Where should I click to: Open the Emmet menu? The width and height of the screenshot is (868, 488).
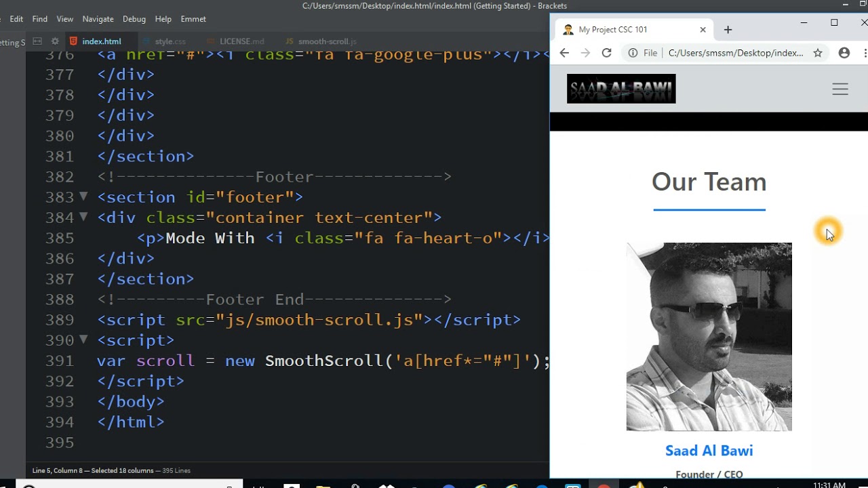[x=193, y=19]
